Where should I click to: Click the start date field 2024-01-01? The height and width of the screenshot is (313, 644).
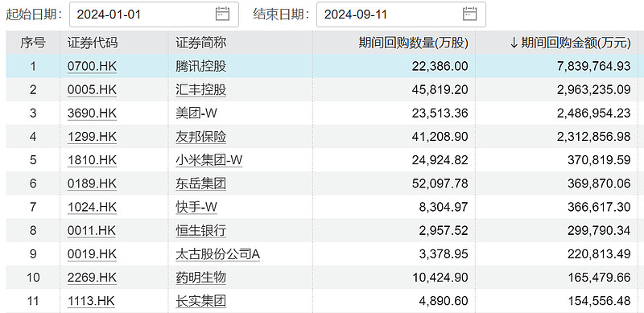click(x=154, y=14)
